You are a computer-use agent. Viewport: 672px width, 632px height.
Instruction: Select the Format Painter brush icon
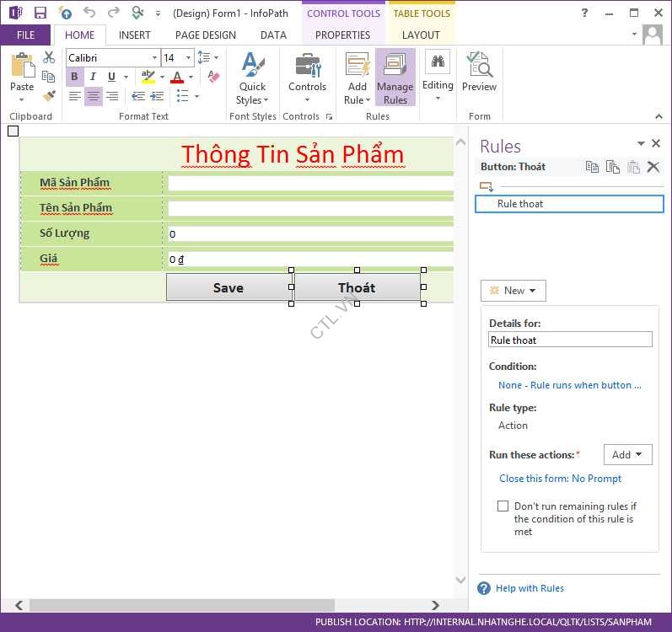pyautogui.click(x=49, y=96)
